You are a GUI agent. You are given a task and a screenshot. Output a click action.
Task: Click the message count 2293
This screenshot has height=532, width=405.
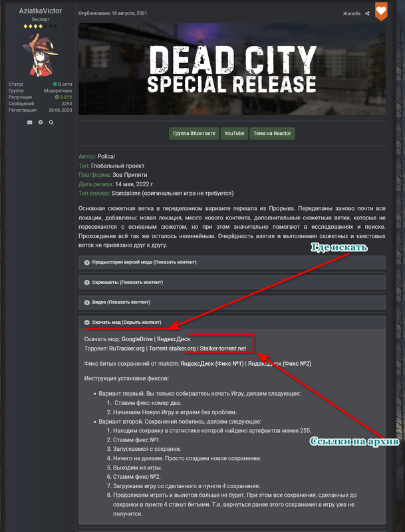[67, 104]
